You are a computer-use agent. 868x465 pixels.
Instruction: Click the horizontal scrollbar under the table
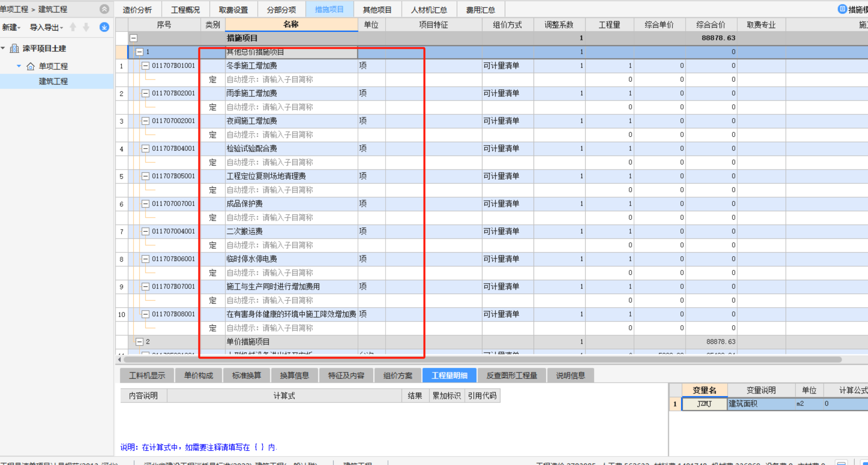(x=482, y=360)
